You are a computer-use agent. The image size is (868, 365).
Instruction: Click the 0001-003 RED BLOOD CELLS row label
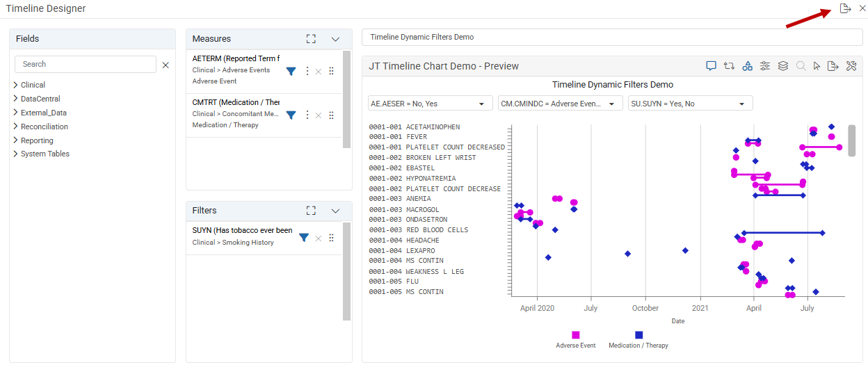(x=419, y=230)
